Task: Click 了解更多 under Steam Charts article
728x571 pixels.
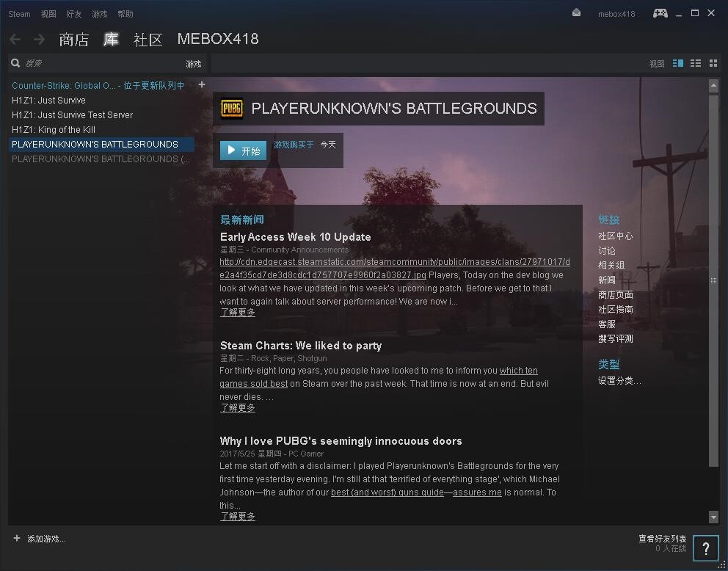Action: pyautogui.click(x=238, y=407)
